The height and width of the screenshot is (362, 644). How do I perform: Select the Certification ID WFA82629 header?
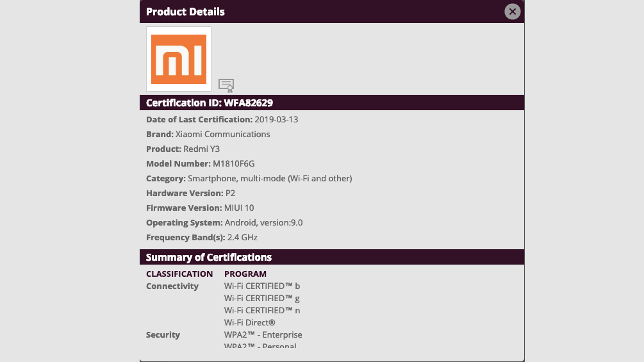332,103
